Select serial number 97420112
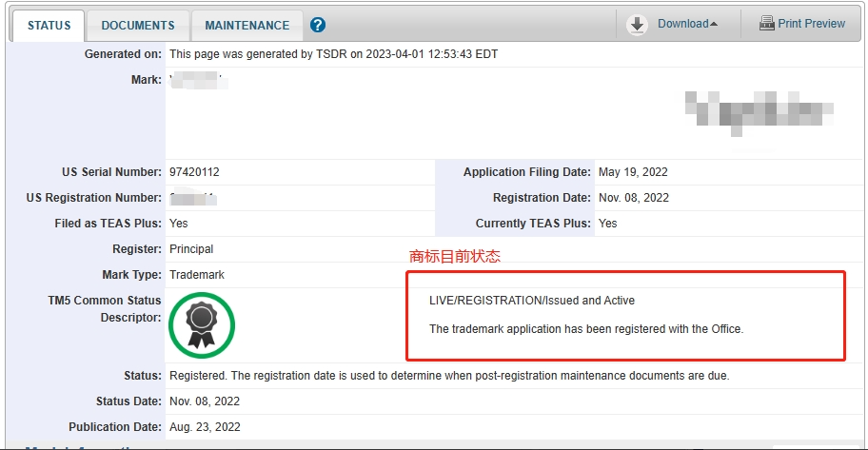This screenshot has height=450, width=868. point(194,172)
